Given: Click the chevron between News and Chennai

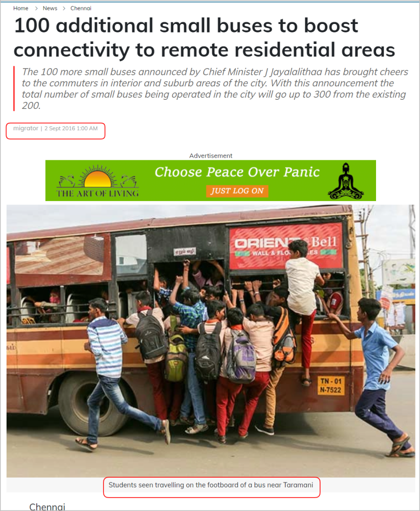Looking at the screenshot, I should click(x=64, y=8).
